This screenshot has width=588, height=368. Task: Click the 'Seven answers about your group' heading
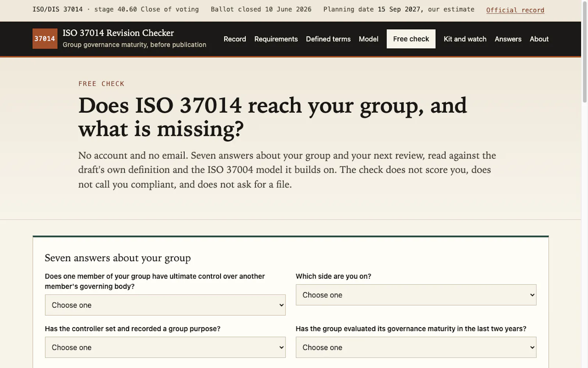coord(118,258)
